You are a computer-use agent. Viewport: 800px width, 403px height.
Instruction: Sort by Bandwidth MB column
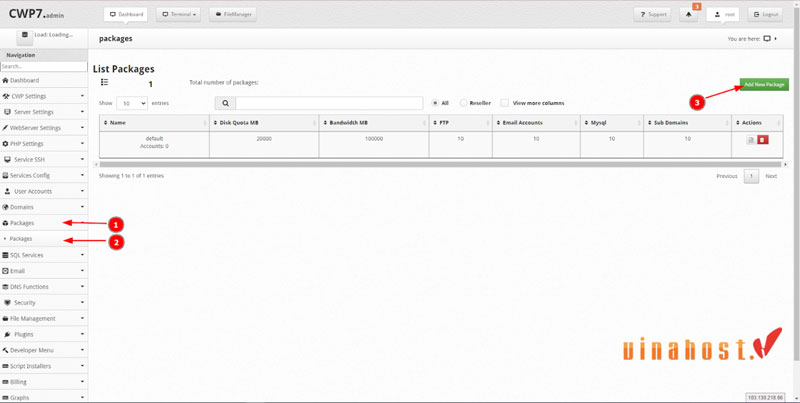[x=374, y=123]
